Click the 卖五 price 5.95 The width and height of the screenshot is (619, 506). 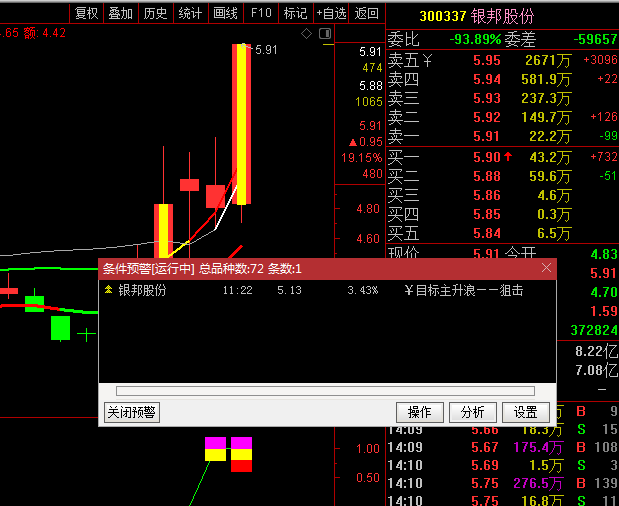[487, 60]
